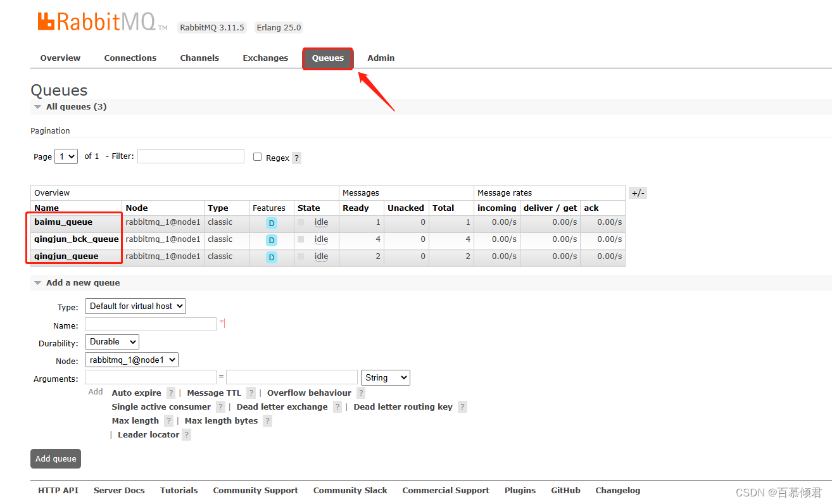Open the Dead letter exchange help mark
832x504 pixels.
pos(337,407)
